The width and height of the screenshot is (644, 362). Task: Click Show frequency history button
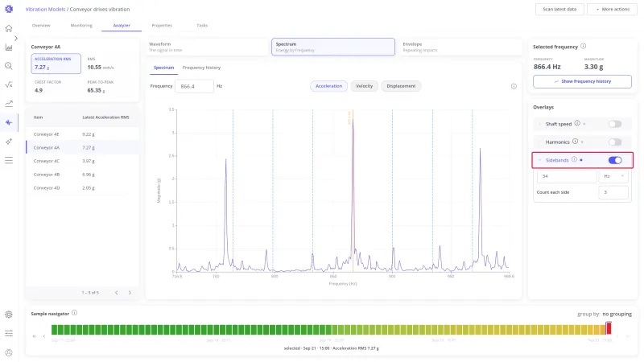tap(582, 81)
